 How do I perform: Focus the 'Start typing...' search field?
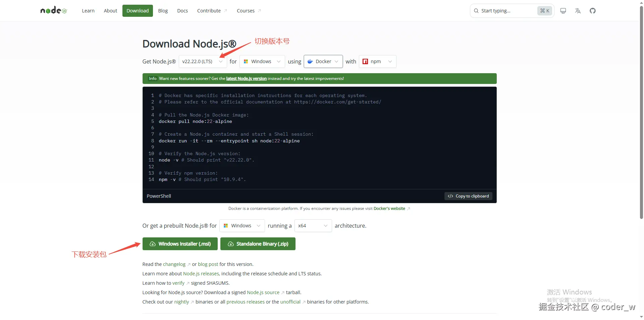(512, 11)
